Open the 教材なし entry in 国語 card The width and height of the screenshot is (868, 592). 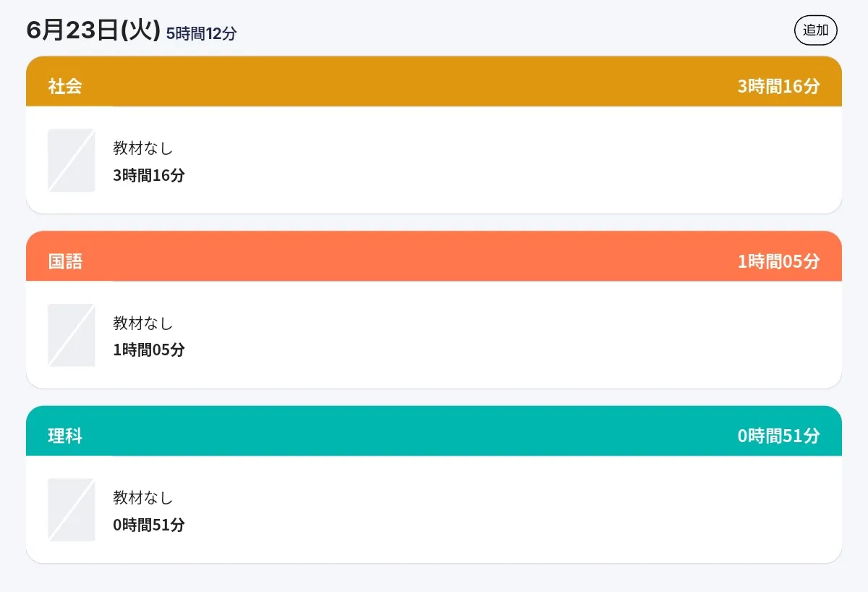coord(143,324)
